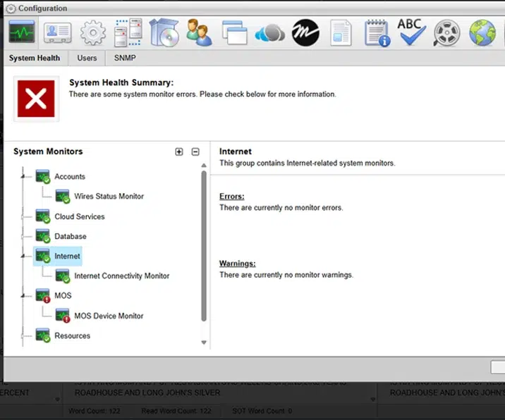
Task: Open the cloud toolbar icon
Action: (x=269, y=32)
